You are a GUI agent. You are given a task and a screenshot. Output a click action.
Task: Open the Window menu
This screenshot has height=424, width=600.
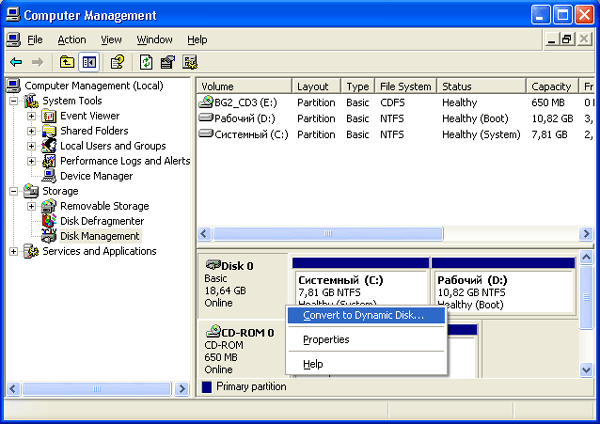tap(155, 40)
